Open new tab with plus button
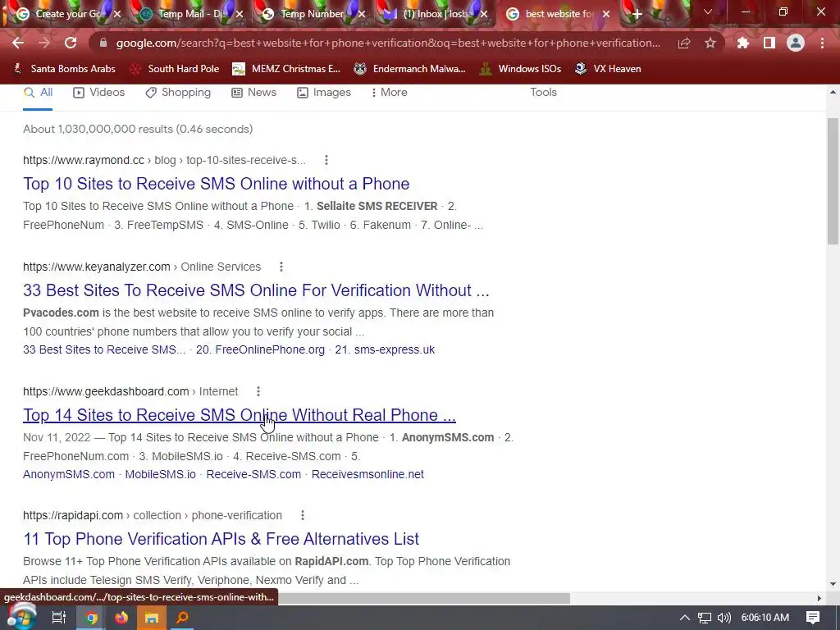This screenshot has height=630, width=840. click(637, 14)
